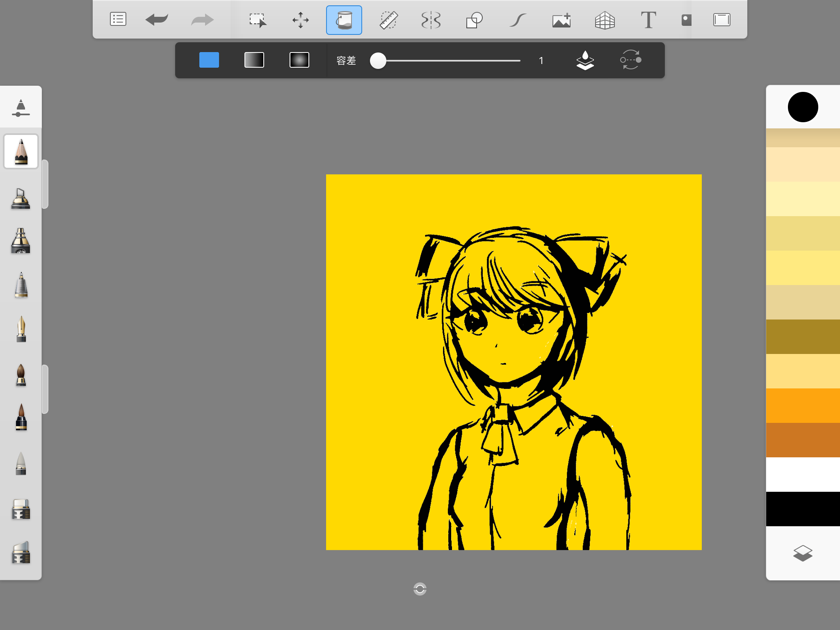This screenshot has width=840, height=630.
Task: Reset the canvas rotation
Action: [420, 589]
